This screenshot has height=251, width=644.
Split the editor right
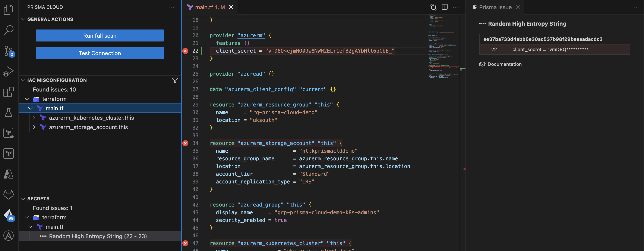445,7
